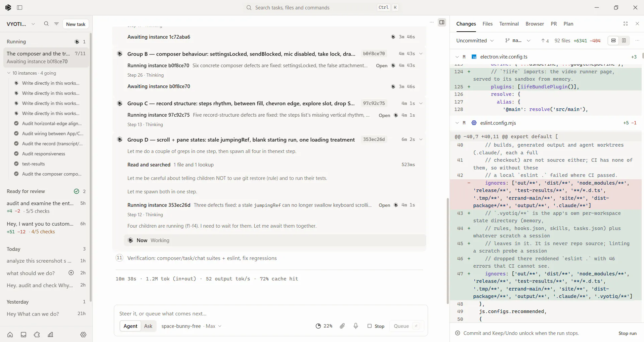Open context usage 22% indicator
Screen dimensions: 644x342
(324, 326)
